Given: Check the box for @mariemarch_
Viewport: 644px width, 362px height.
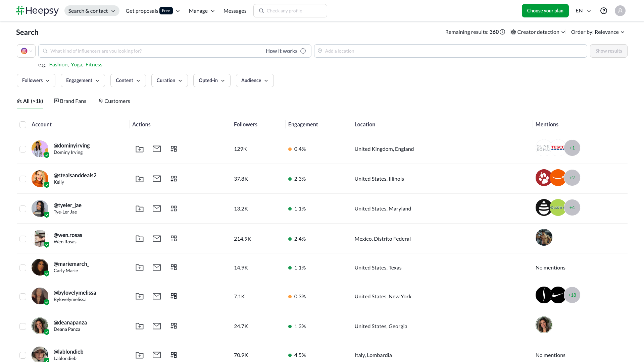Looking at the screenshot, I should pyautogui.click(x=23, y=268).
